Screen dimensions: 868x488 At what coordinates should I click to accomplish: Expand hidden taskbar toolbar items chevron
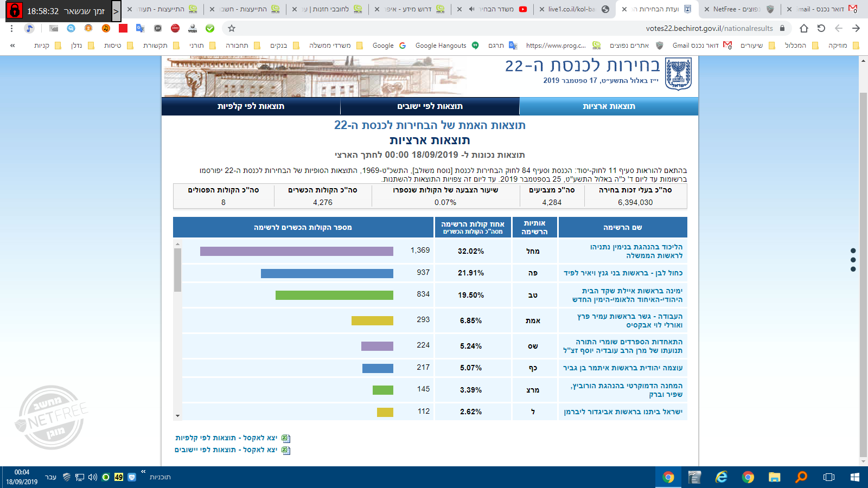tap(143, 472)
